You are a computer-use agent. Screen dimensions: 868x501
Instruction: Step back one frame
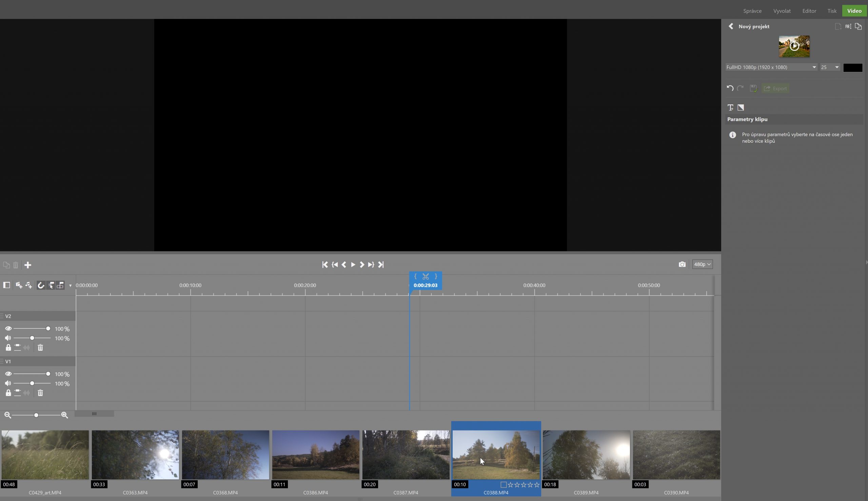click(x=344, y=265)
